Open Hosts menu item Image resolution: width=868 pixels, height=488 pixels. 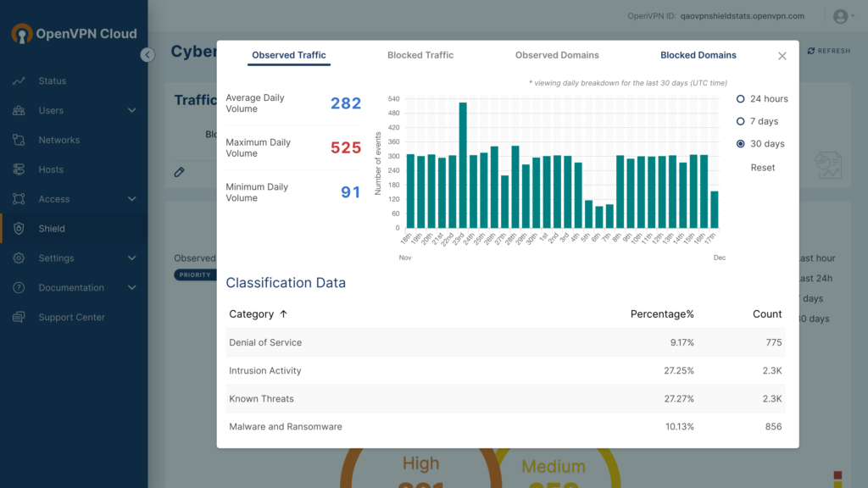75,169
